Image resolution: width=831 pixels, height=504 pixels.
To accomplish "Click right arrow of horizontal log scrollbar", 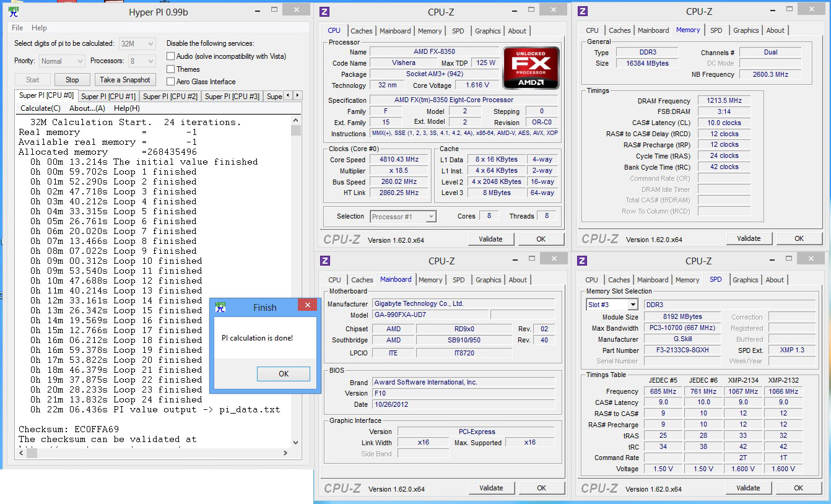I will point(286,453).
